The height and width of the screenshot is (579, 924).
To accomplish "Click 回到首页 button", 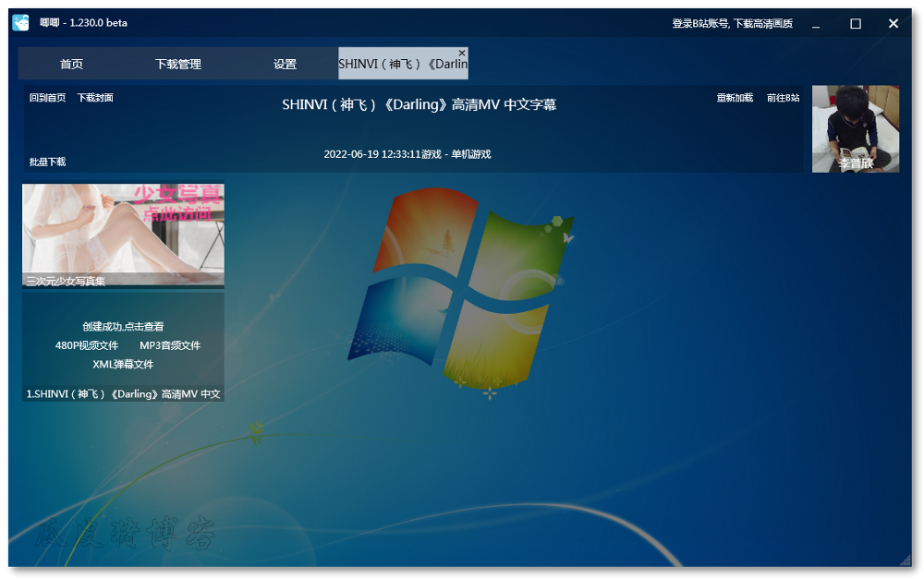I will tap(48, 98).
